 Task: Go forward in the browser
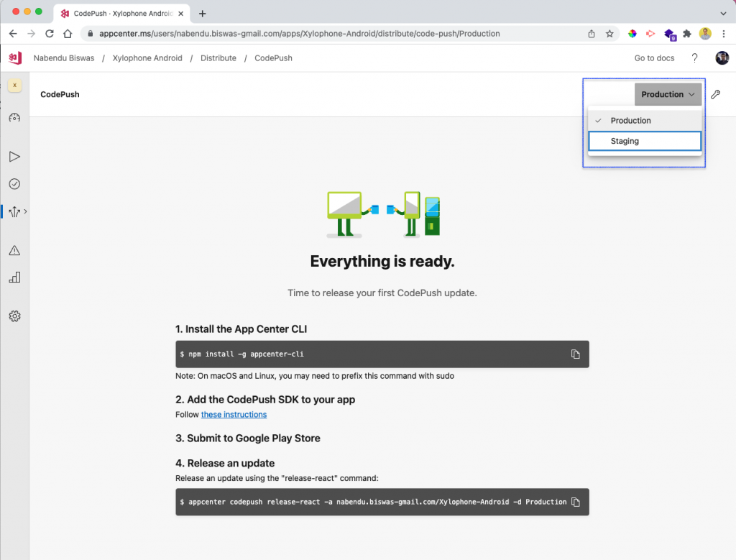pos(31,33)
